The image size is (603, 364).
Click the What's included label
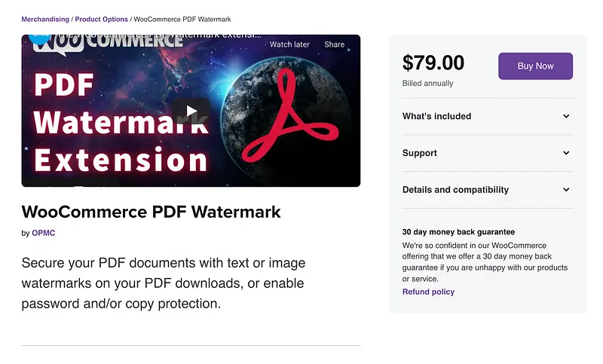436,116
